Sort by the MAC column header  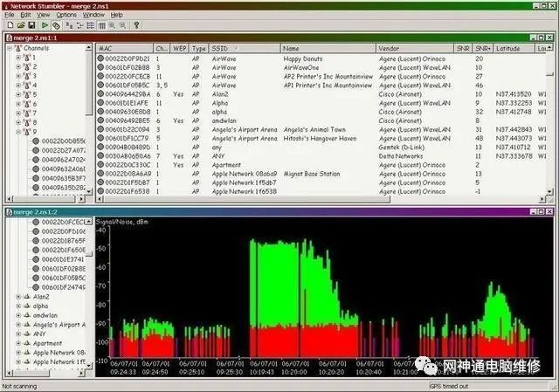pos(125,49)
